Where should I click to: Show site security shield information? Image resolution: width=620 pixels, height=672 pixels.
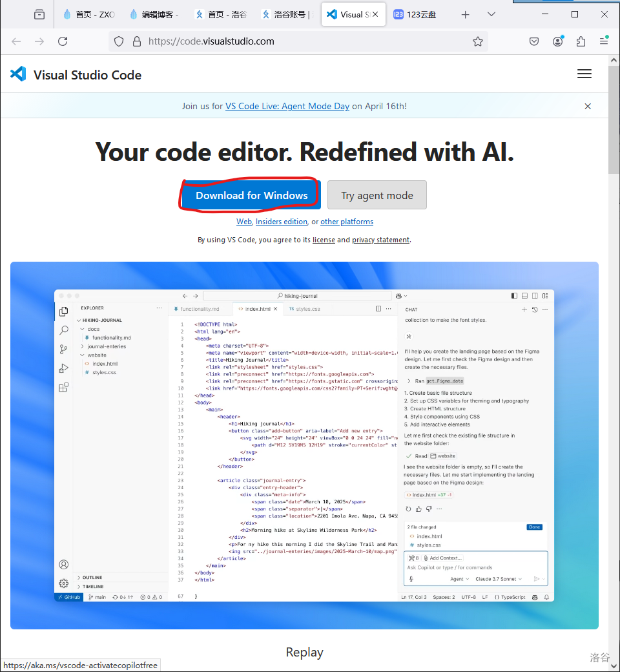click(x=119, y=41)
